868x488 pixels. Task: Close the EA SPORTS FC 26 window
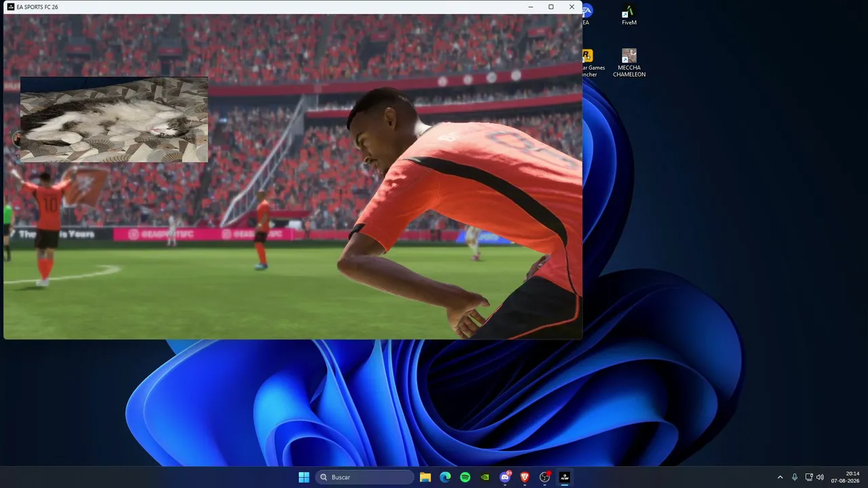572,7
